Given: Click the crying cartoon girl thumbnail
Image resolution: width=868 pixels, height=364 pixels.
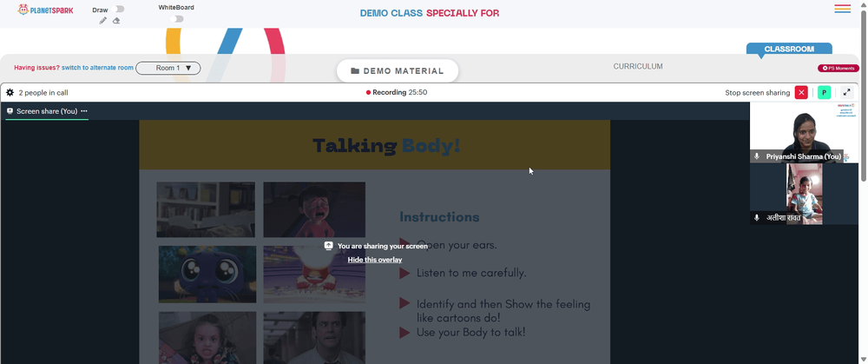Looking at the screenshot, I should (314, 209).
